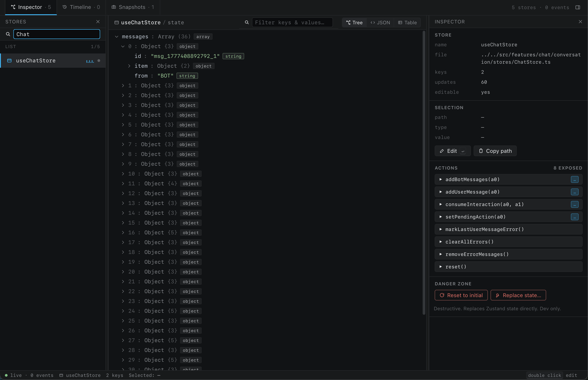Switch to Table view
Image resolution: width=588 pixels, height=380 pixels.
(x=407, y=22)
